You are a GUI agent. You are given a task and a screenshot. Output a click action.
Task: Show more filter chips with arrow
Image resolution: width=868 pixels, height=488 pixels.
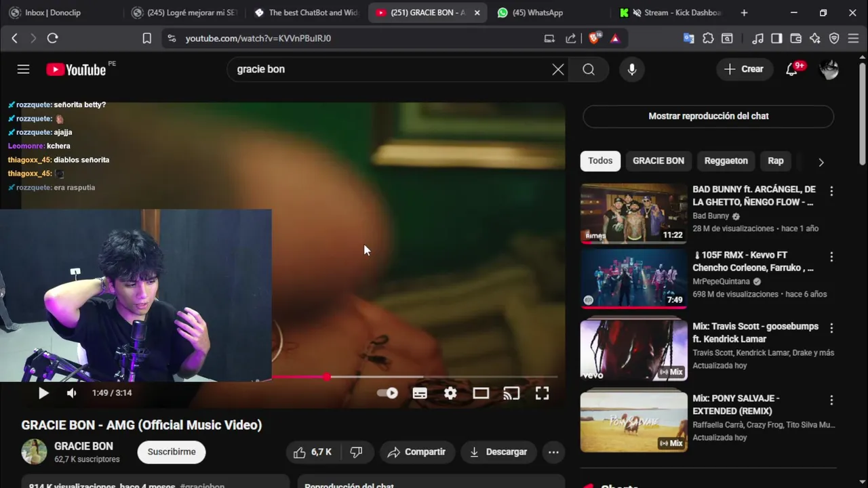tap(821, 162)
